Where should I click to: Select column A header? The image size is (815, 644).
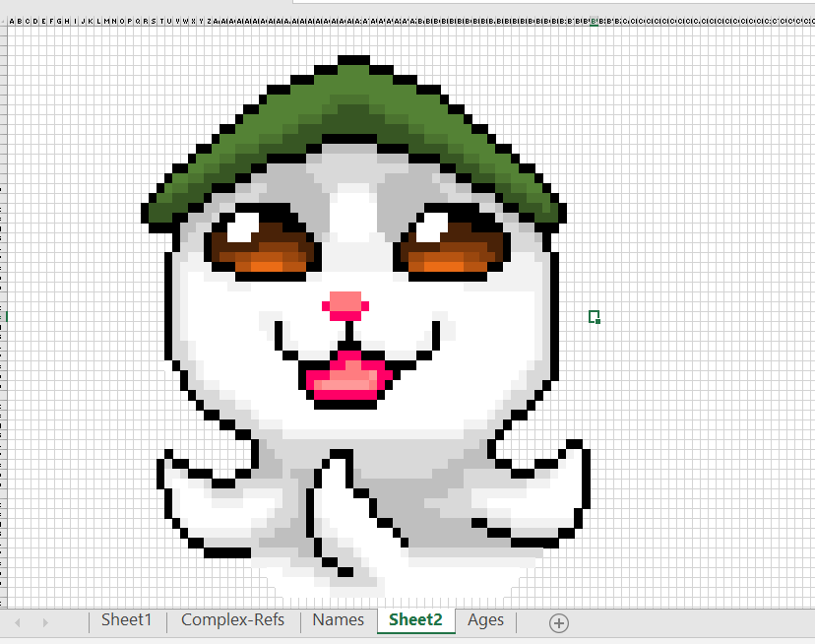tap(12, 22)
